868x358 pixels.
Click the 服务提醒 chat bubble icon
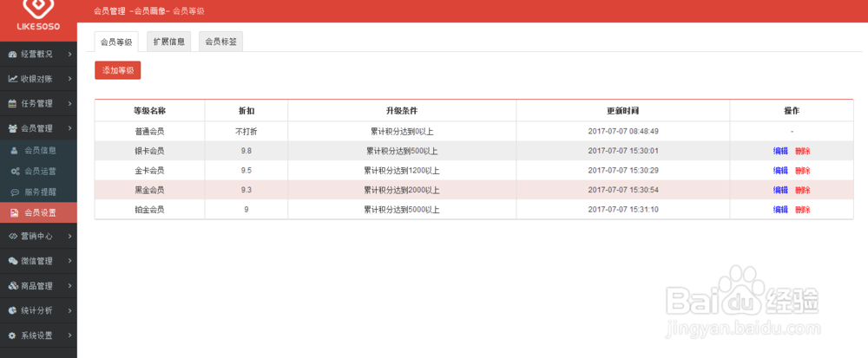click(x=15, y=192)
